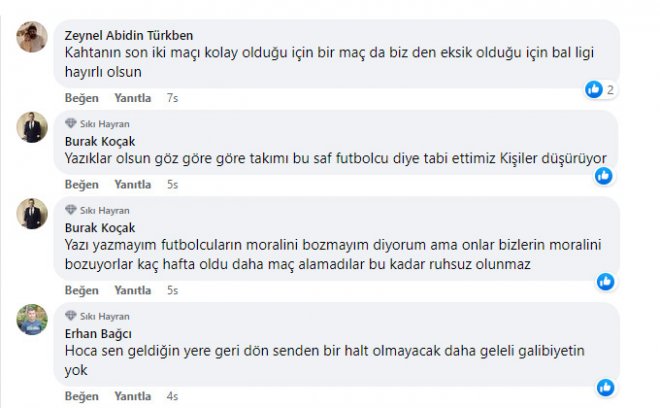Click Sıkı Hayran badge icon on 'Yazı yazmayım' comment

tap(70, 209)
